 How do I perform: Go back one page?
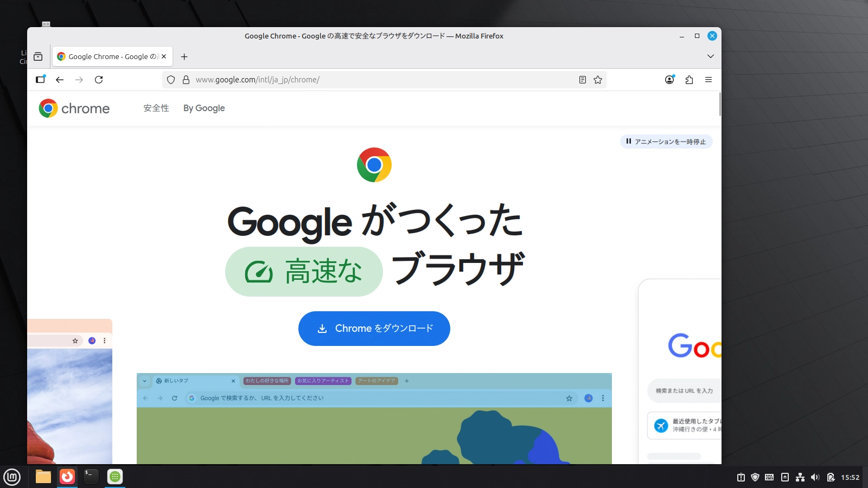[x=60, y=80]
